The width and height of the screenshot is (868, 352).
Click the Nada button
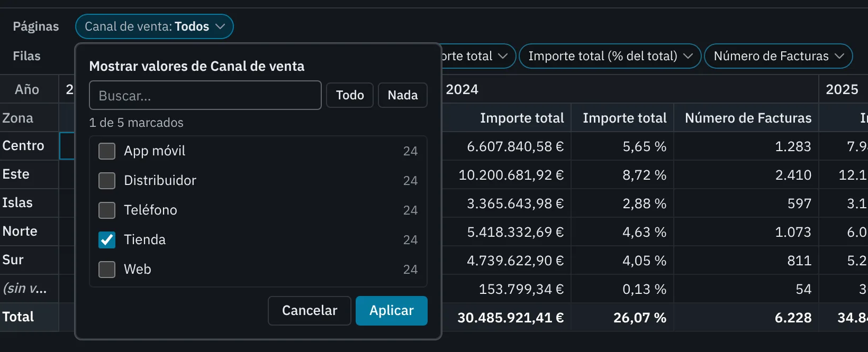click(x=403, y=95)
